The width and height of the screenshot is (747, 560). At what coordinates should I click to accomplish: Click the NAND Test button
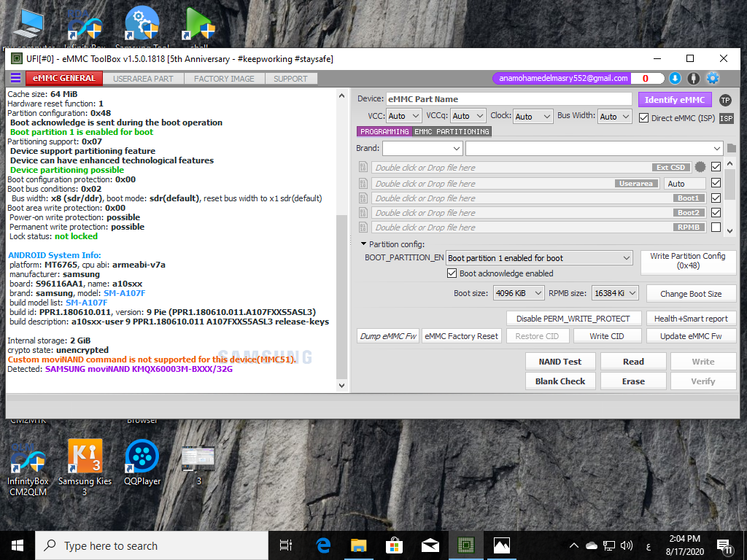(x=560, y=362)
